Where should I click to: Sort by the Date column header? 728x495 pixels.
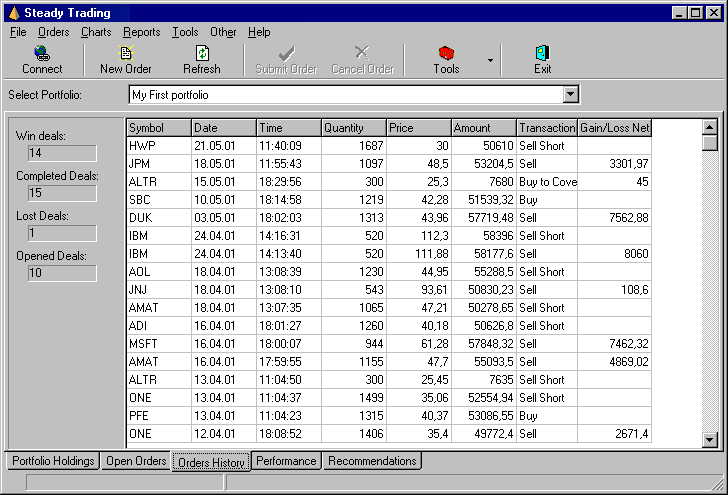224,128
